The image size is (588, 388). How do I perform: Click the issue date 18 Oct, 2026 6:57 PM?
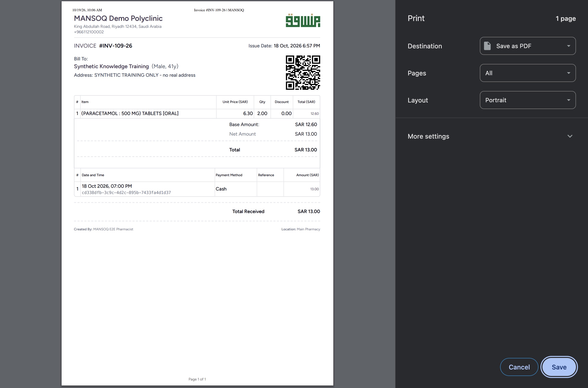[x=297, y=46]
